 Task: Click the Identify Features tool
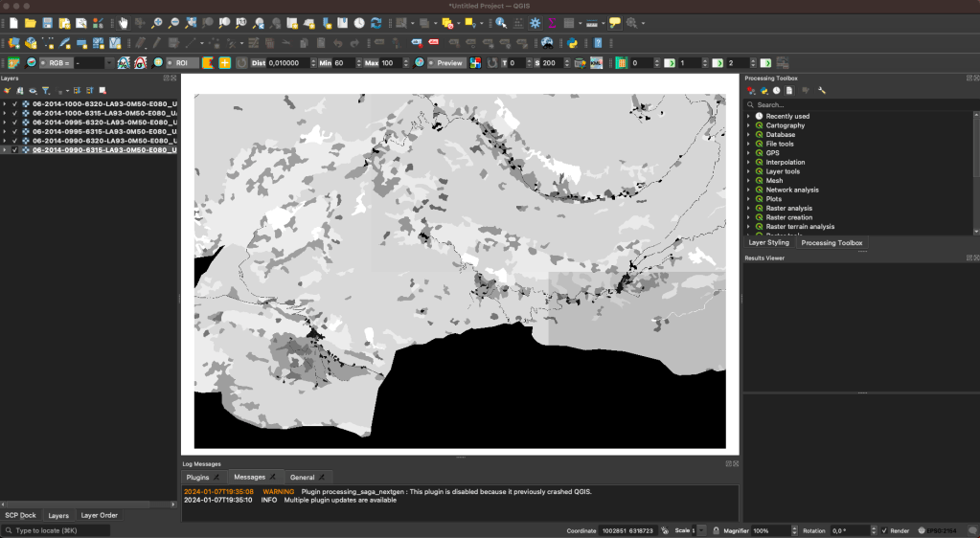pyautogui.click(x=501, y=23)
